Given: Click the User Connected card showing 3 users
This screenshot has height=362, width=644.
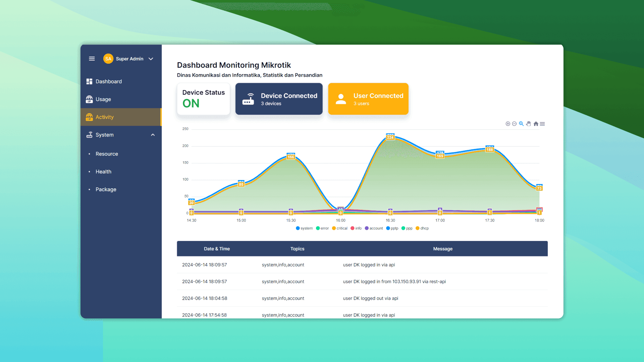Looking at the screenshot, I should (x=368, y=99).
